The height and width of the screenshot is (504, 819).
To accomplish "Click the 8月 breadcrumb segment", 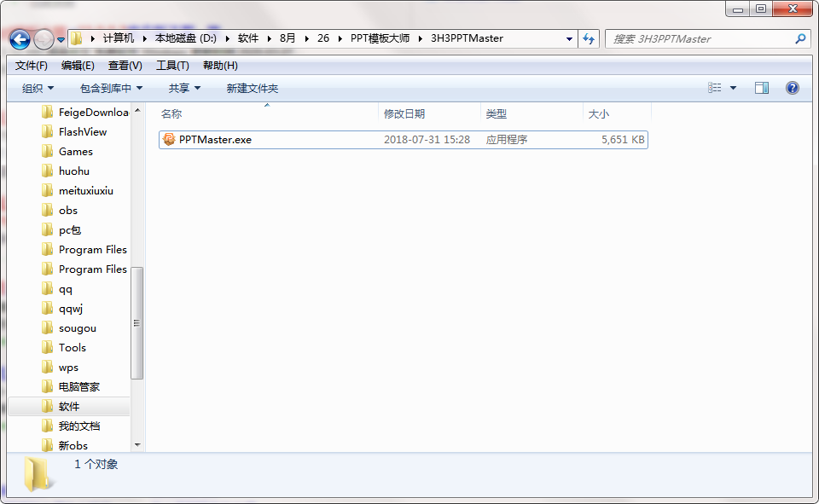I will [288, 38].
